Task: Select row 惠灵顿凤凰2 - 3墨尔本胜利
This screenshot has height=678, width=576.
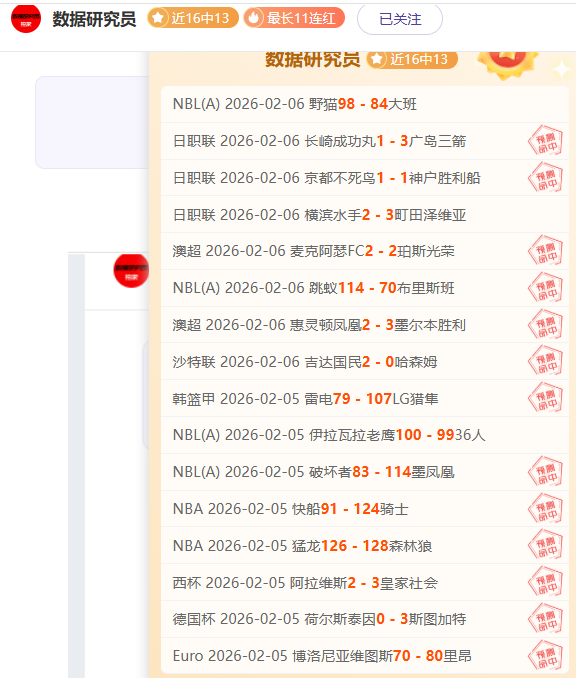Action: [x=365, y=325]
